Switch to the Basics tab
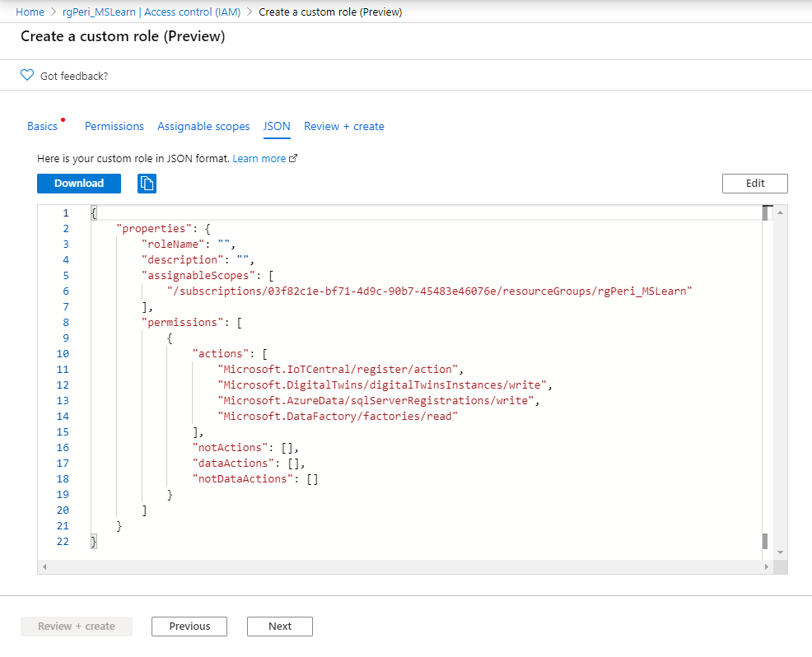812x657 pixels. click(x=43, y=126)
